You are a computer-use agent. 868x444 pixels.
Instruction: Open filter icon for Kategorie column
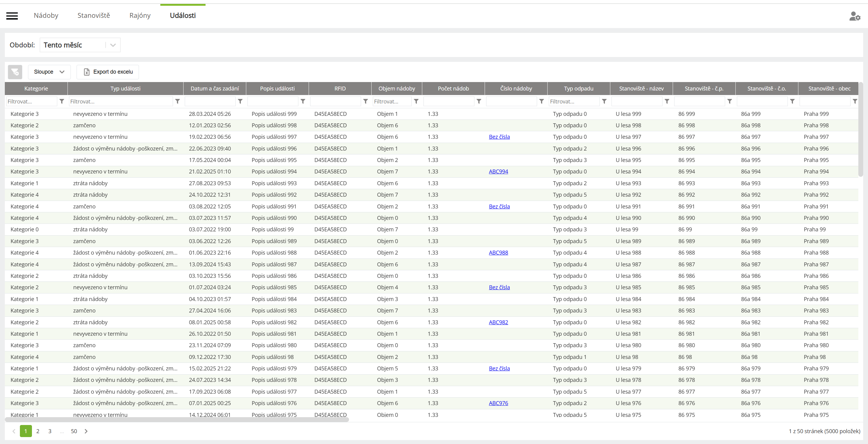pyautogui.click(x=62, y=101)
